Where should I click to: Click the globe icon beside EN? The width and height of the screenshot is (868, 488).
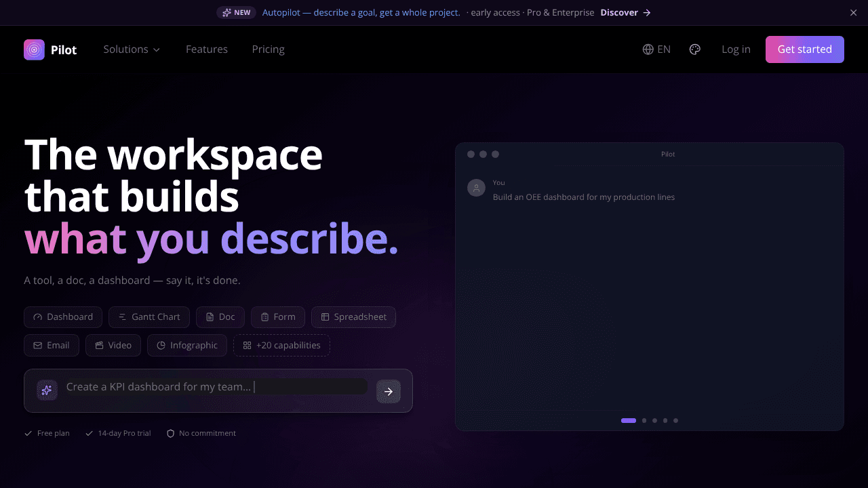tap(648, 49)
